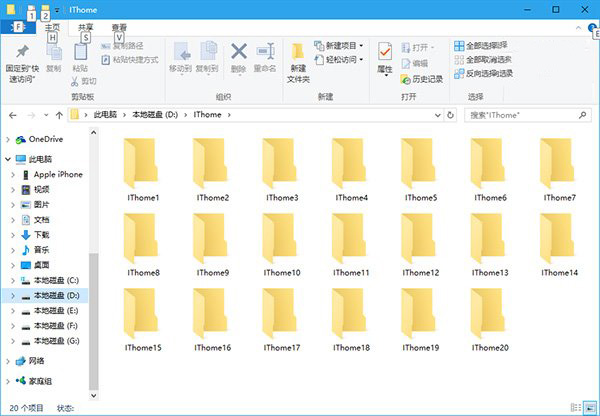Click the Back navigation arrow

(x=13, y=115)
